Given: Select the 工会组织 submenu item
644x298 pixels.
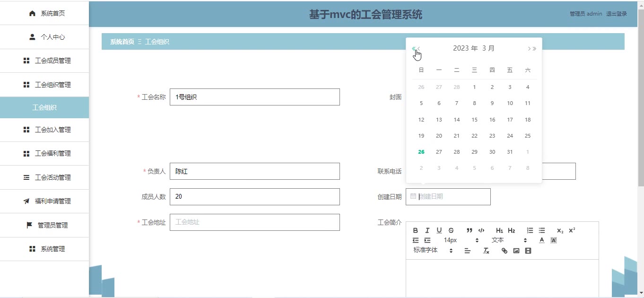Looking at the screenshot, I should [44, 107].
